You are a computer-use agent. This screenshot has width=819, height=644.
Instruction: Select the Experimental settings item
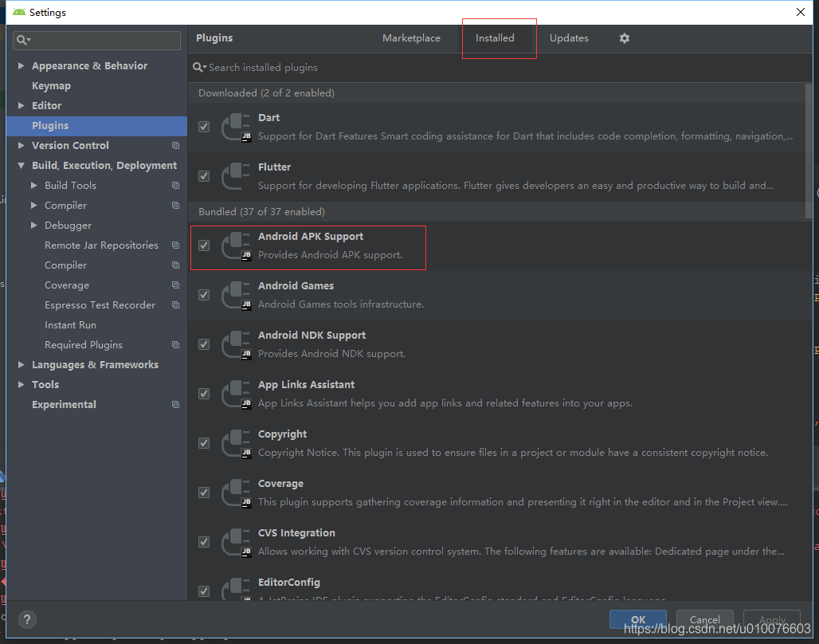tap(64, 405)
